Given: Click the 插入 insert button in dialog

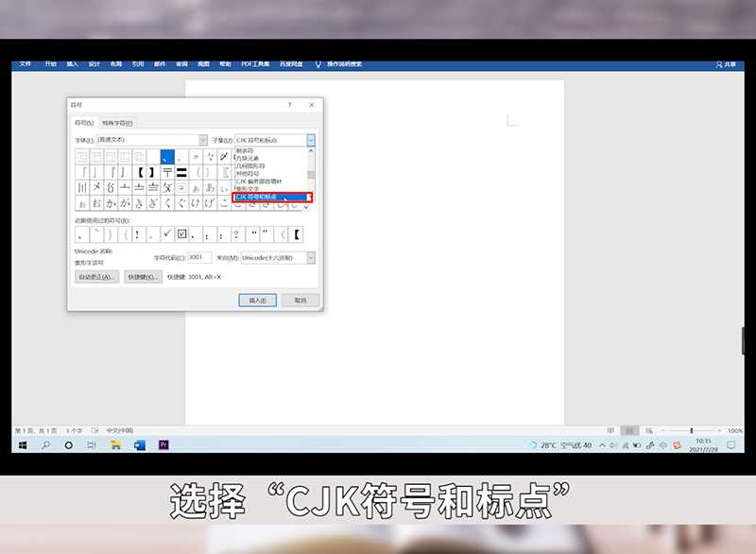Looking at the screenshot, I should [257, 300].
